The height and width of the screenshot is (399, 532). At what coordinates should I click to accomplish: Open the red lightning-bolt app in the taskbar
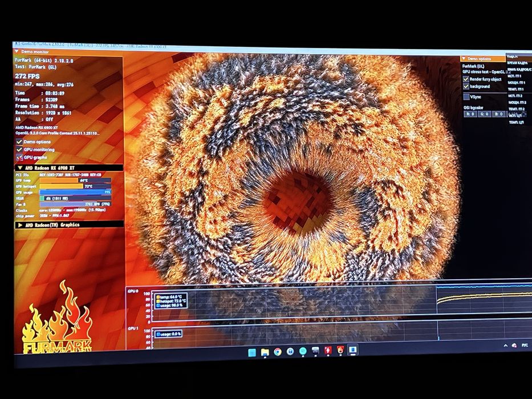point(328,351)
